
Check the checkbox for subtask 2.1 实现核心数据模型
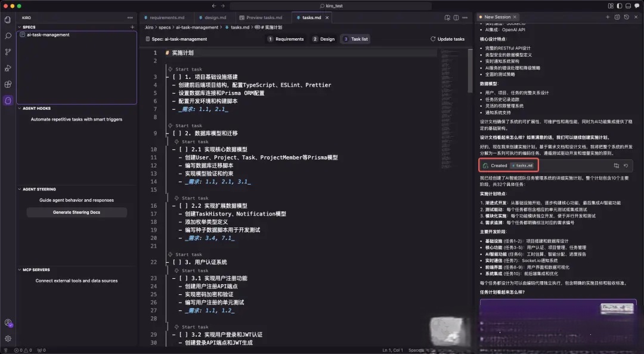(x=183, y=149)
